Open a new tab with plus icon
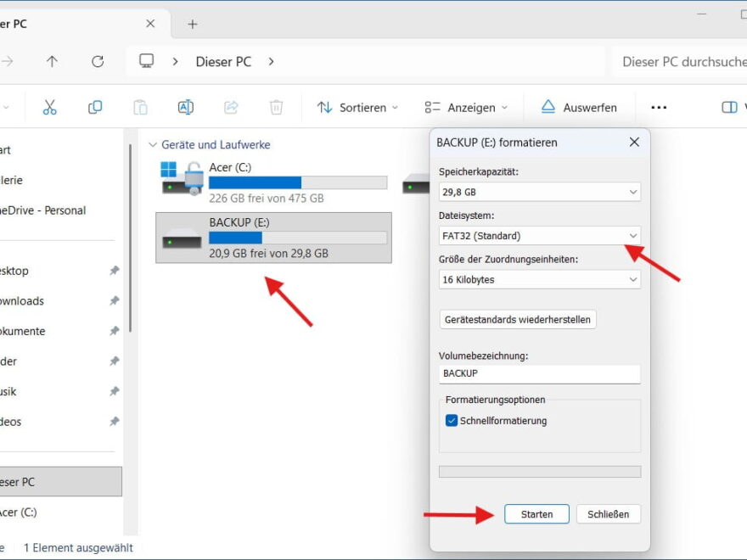Viewport: 747px width, 560px height. pyautogui.click(x=193, y=24)
